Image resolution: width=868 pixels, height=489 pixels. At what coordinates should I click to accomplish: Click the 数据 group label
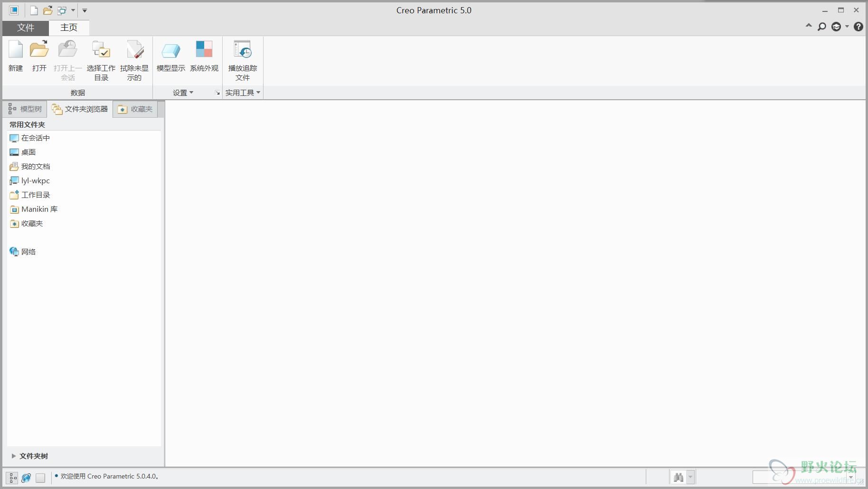(x=78, y=93)
